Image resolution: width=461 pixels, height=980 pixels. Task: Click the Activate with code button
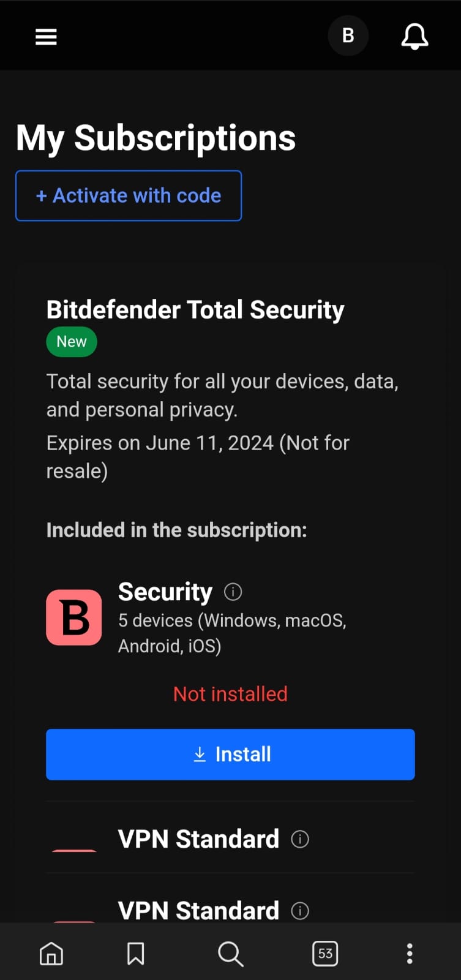[129, 195]
